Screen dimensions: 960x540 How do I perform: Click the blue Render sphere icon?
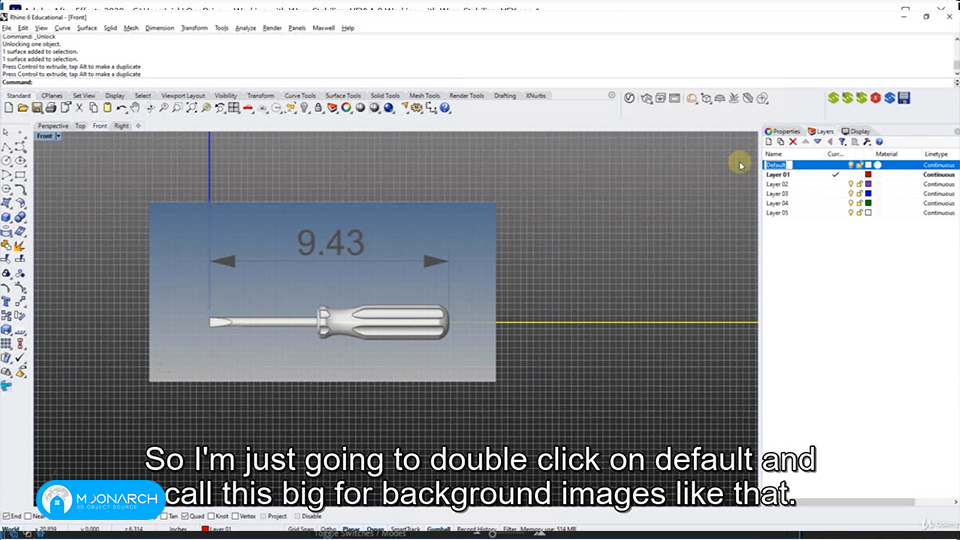(389, 108)
